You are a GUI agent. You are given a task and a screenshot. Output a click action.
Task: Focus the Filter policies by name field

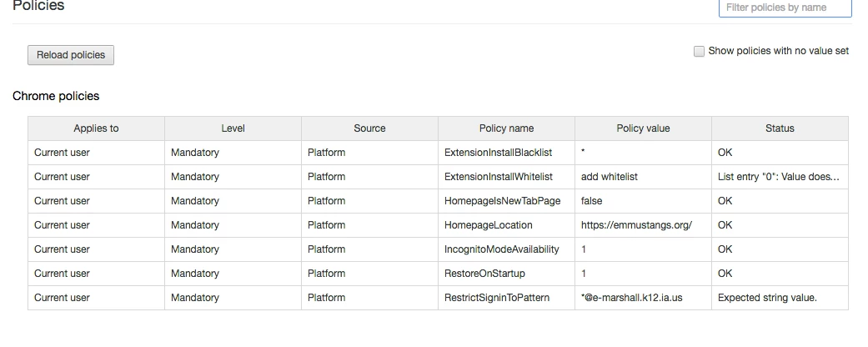(785, 8)
